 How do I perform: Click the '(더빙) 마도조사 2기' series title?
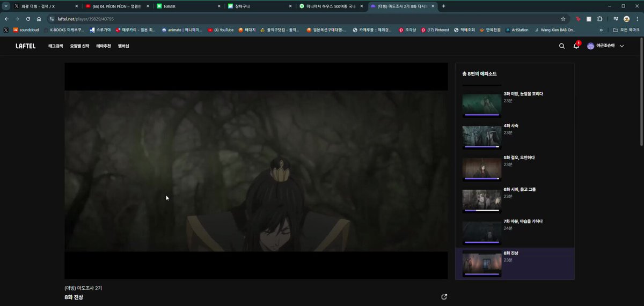pos(83,288)
